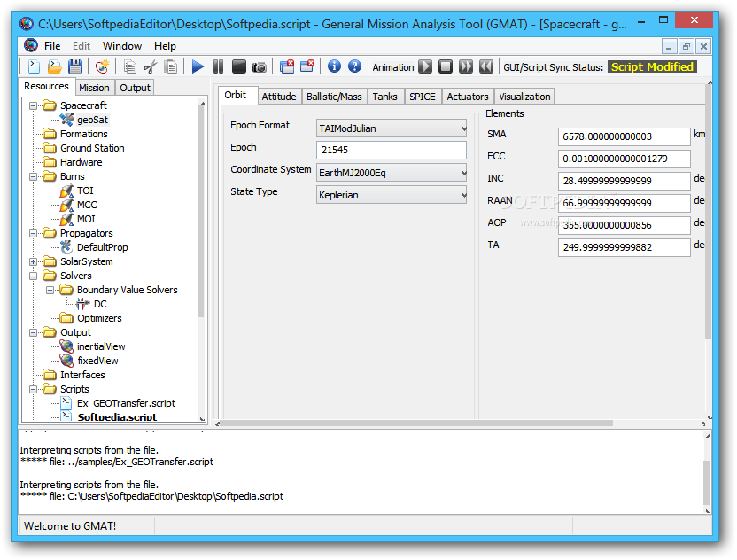This screenshot has height=560, width=737.
Task: Open the File menu
Action: (x=52, y=46)
